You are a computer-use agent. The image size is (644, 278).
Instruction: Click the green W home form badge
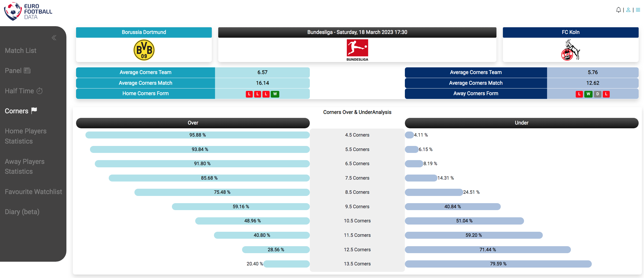point(275,94)
